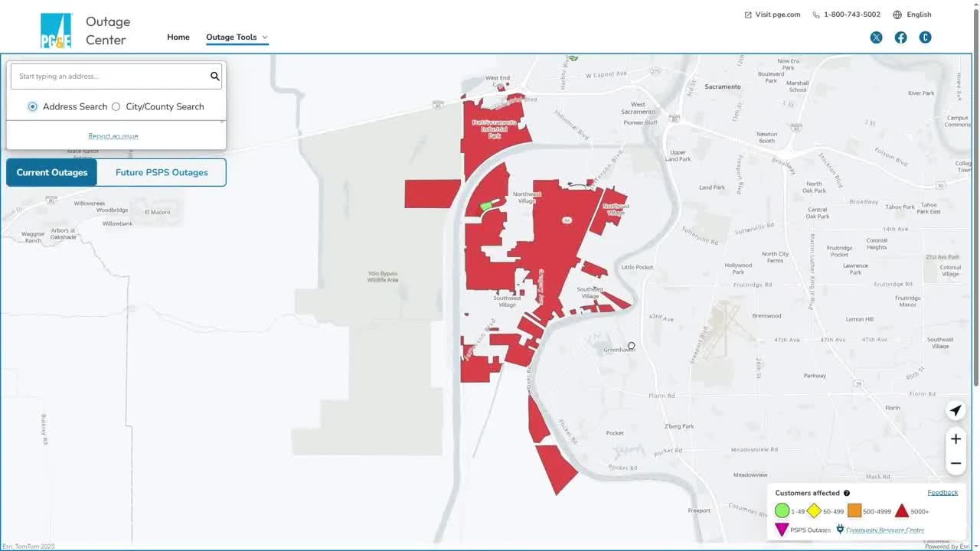Click the Outage Center heading text
The height and width of the screenshot is (551, 980).
point(108,31)
